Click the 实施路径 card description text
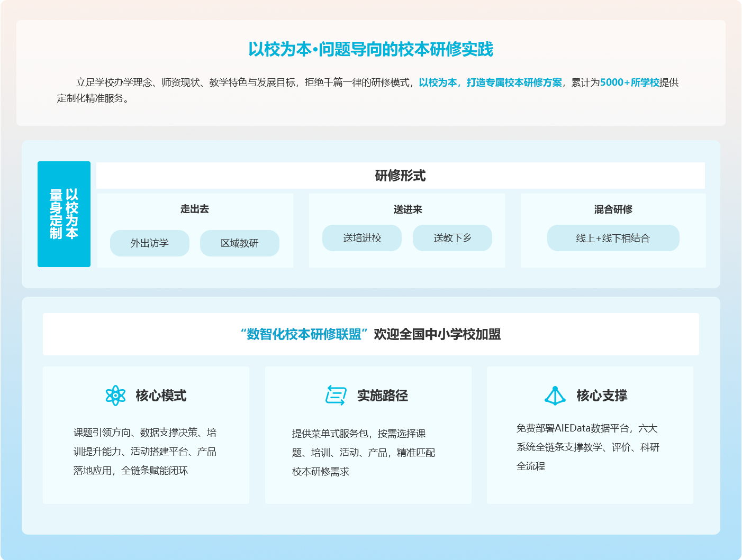742x560 pixels. 364,453
